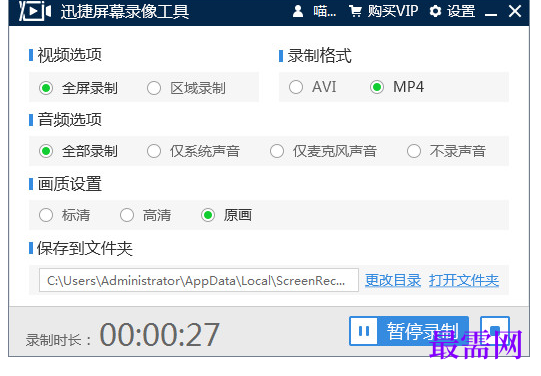Click the 音频选项 section heading
The height and width of the screenshot is (376, 541).
(70, 120)
